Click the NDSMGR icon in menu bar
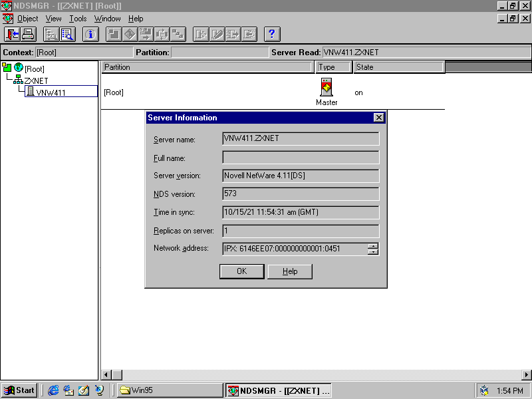This screenshot has width=532, height=399. 7,19
